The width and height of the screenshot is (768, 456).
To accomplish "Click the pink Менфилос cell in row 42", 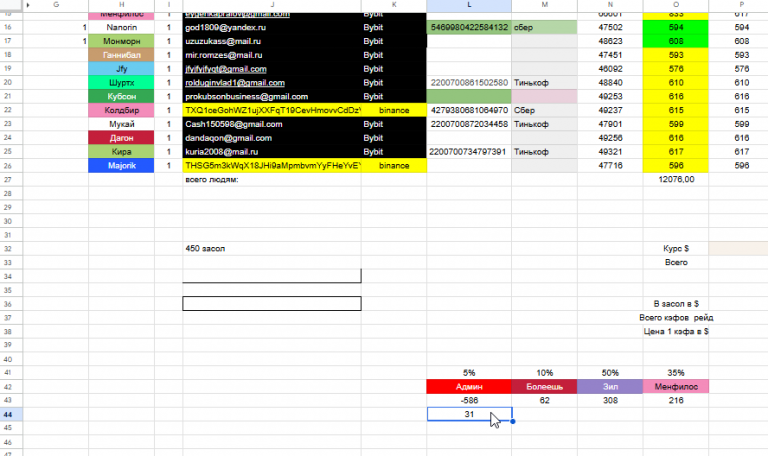I will click(x=675, y=386).
